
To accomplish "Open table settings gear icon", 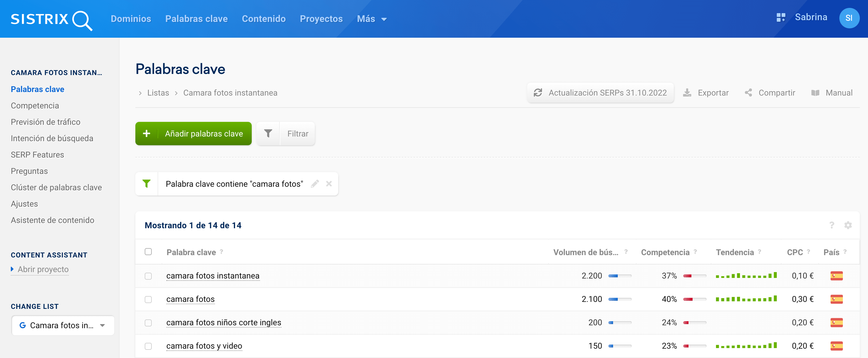I will [x=848, y=225].
